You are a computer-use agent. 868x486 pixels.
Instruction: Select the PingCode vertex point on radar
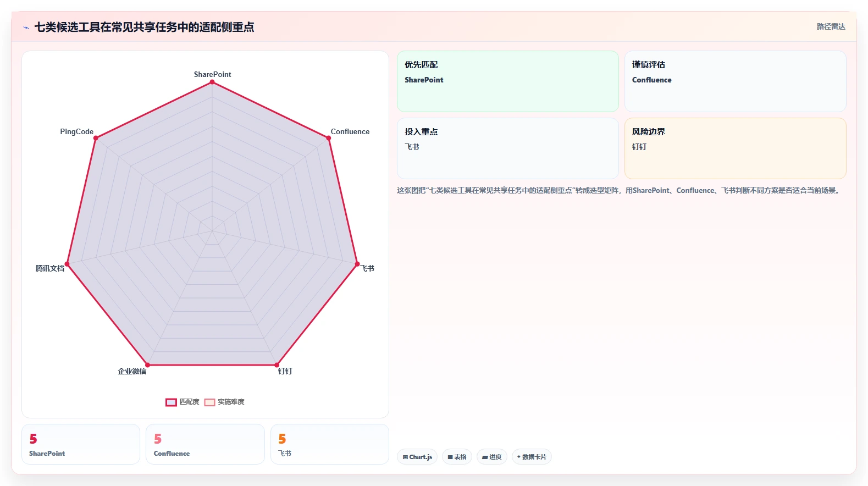coord(96,138)
